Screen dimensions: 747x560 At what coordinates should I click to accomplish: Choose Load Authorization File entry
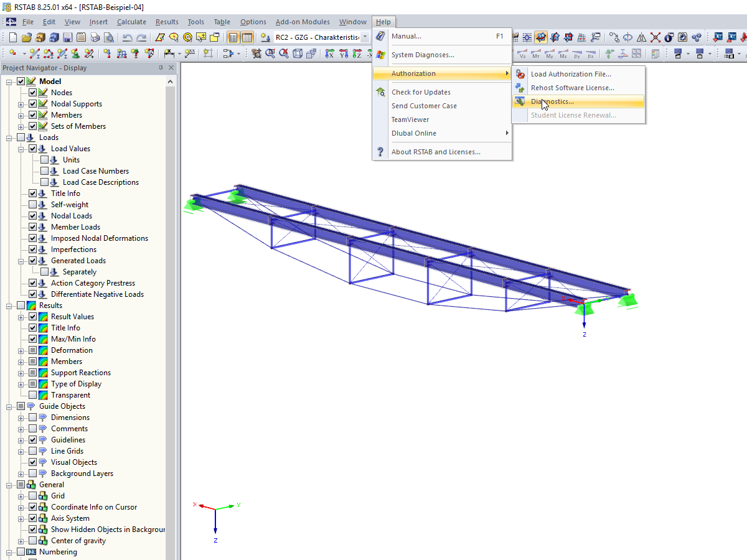click(578, 74)
